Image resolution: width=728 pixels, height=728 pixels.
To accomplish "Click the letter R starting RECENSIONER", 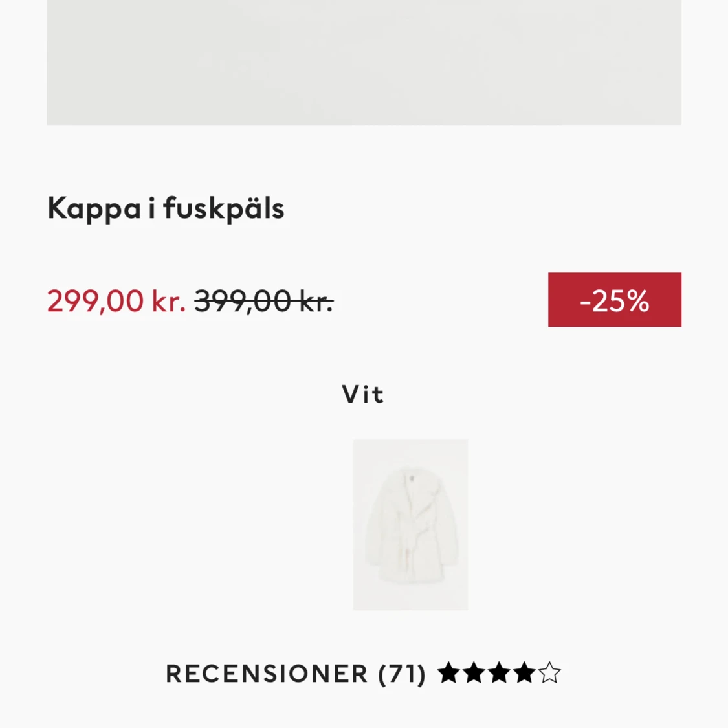I will coord(173,674).
